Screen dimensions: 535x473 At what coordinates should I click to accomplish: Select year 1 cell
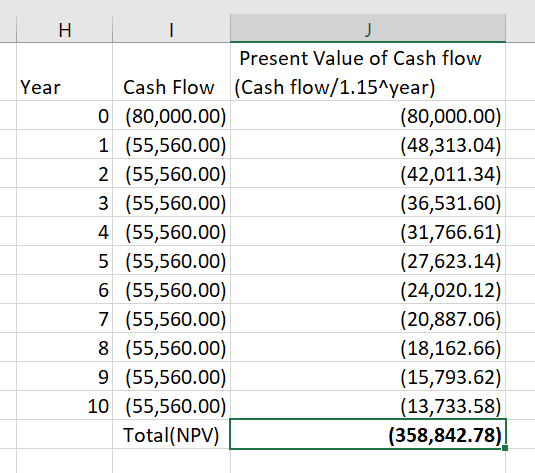click(64, 144)
